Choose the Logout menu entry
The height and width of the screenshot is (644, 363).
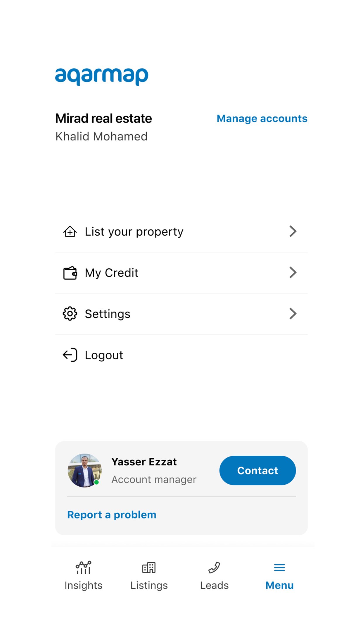point(104,355)
